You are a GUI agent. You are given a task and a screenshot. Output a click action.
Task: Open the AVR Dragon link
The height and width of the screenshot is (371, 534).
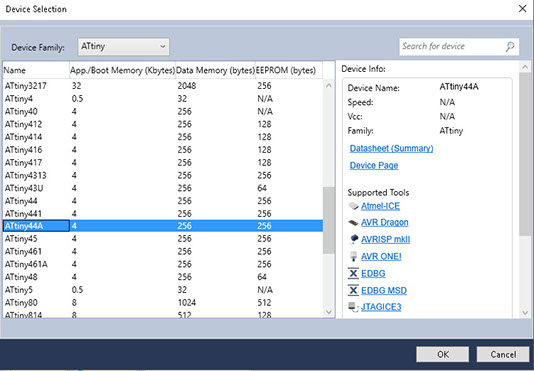(384, 222)
